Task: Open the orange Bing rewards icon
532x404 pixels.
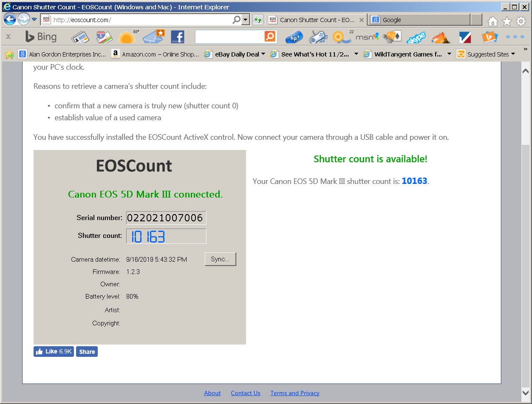Action: click(x=490, y=37)
